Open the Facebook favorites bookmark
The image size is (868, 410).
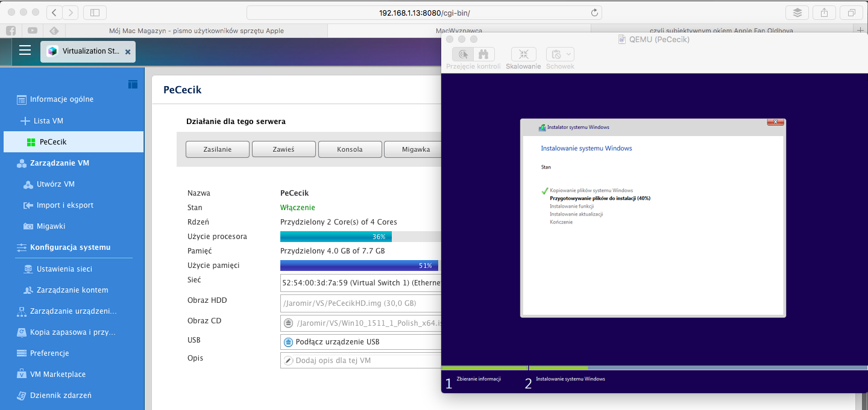(11, 31)
